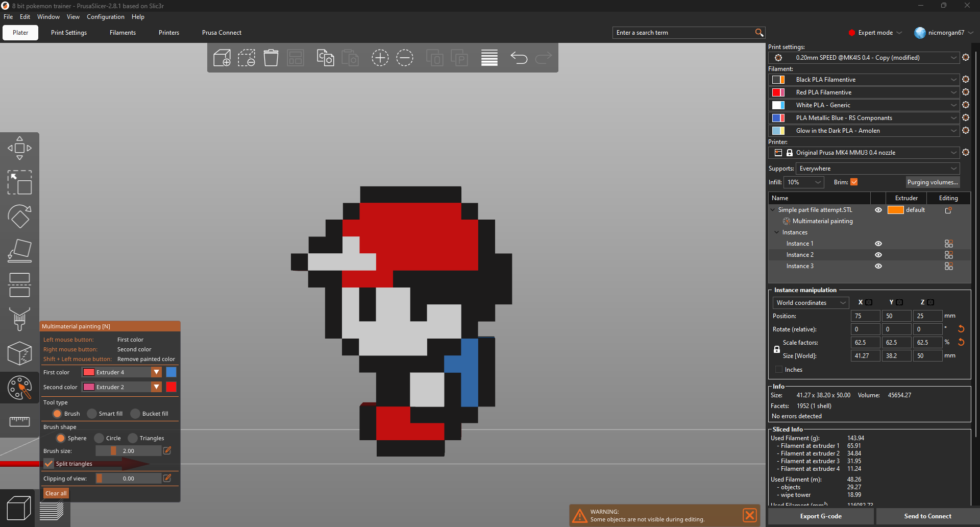Image resolution: width=980 pixels, height=527 pixels.
Task: Choose the Circle brush shape
Action: pos(108,438)
